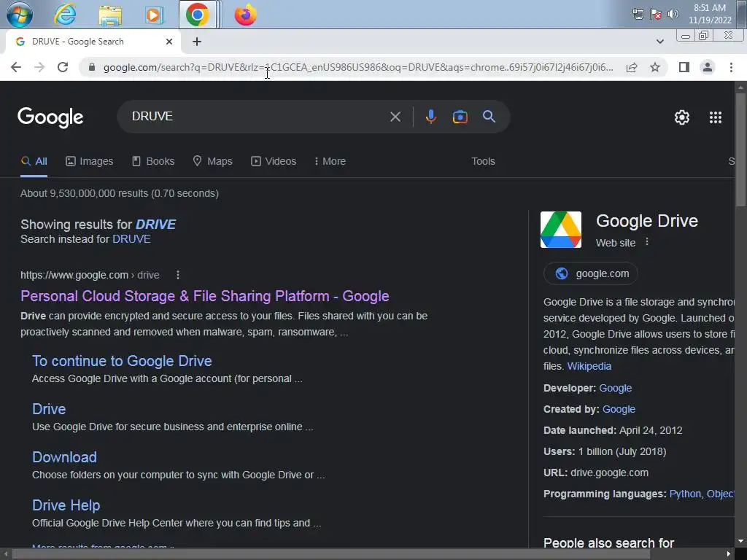Click the Google Drive logo thumbnail
747x560 pixels.
(561, 230)
